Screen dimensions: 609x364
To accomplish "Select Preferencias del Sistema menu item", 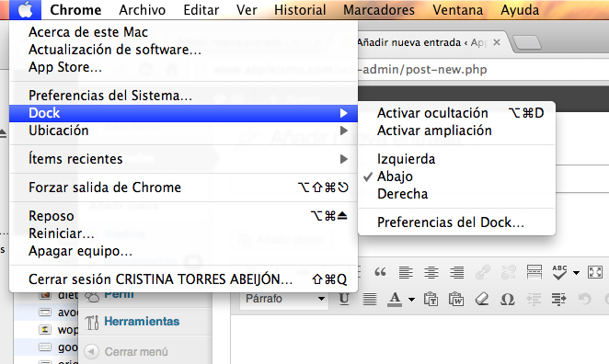I will point(183,96).
